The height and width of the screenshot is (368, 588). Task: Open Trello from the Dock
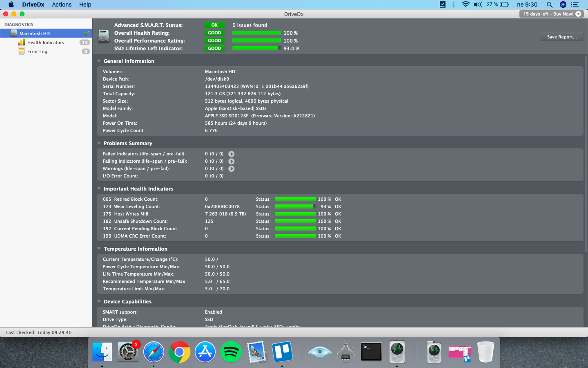click(282, 352)
